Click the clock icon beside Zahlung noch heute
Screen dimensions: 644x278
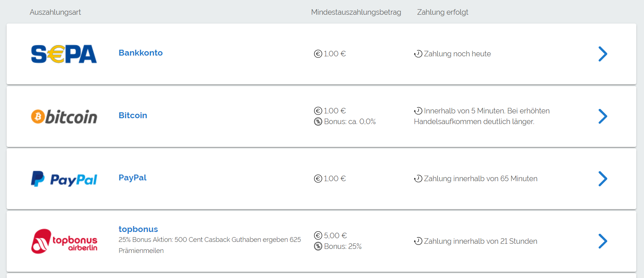(x=418, y=54)
